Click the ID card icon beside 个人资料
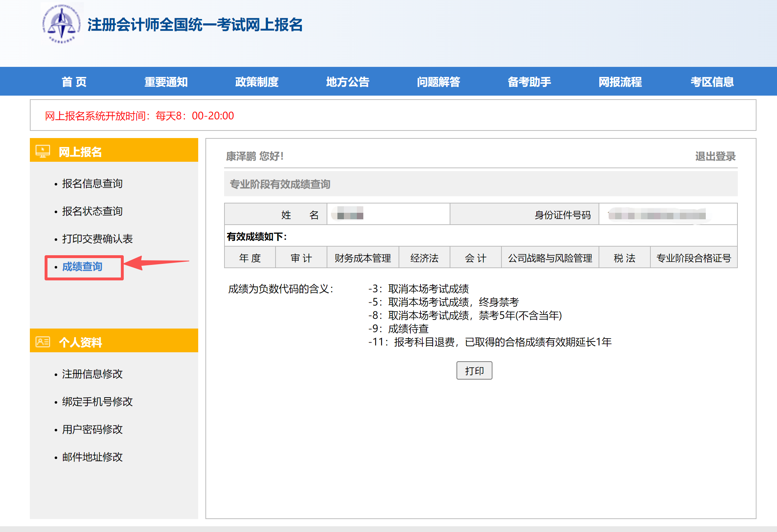Viewport: 777px width, 532px height. tap(43, 341)
